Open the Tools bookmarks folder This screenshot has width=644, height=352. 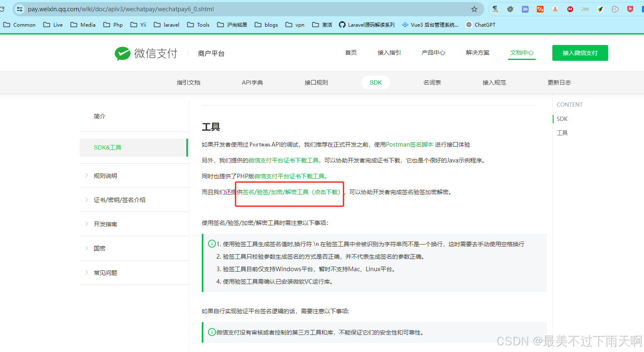(x=198, y=25)
